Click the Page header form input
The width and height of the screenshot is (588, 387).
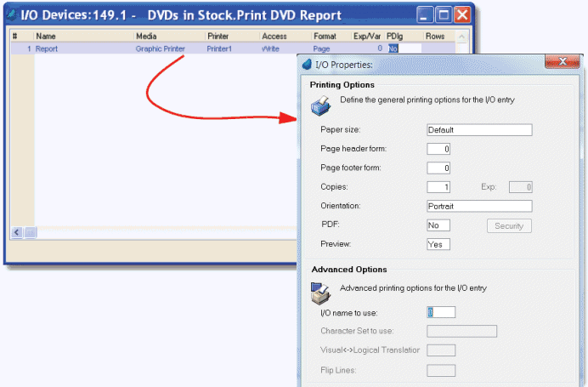[438, 149]
